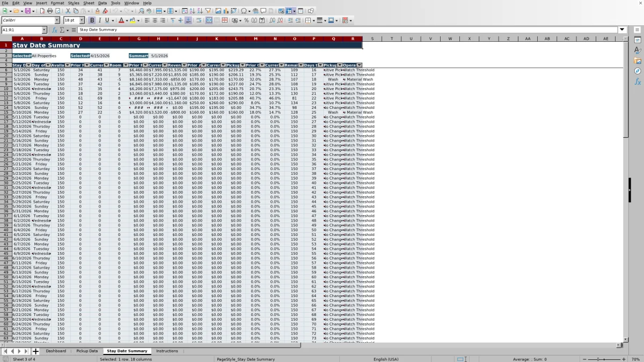Screen dimensions: 644x362
Task: Click the formula equals sign icon
Action: (x=74, y=30)
